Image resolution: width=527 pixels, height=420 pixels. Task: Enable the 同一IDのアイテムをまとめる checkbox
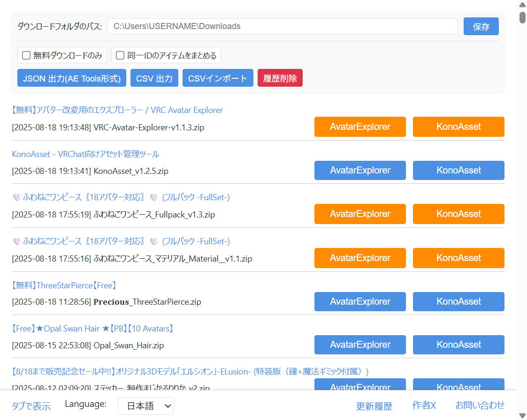click(120, 55)
